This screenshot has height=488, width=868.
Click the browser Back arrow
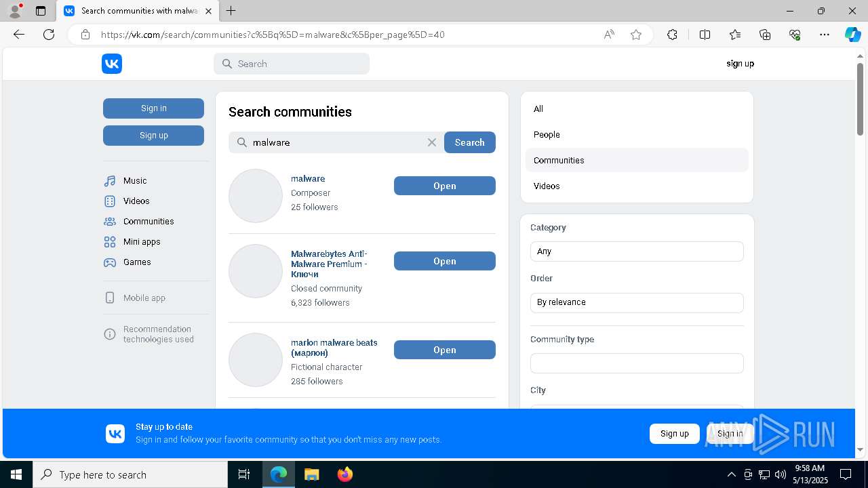[x=19, y=35]
